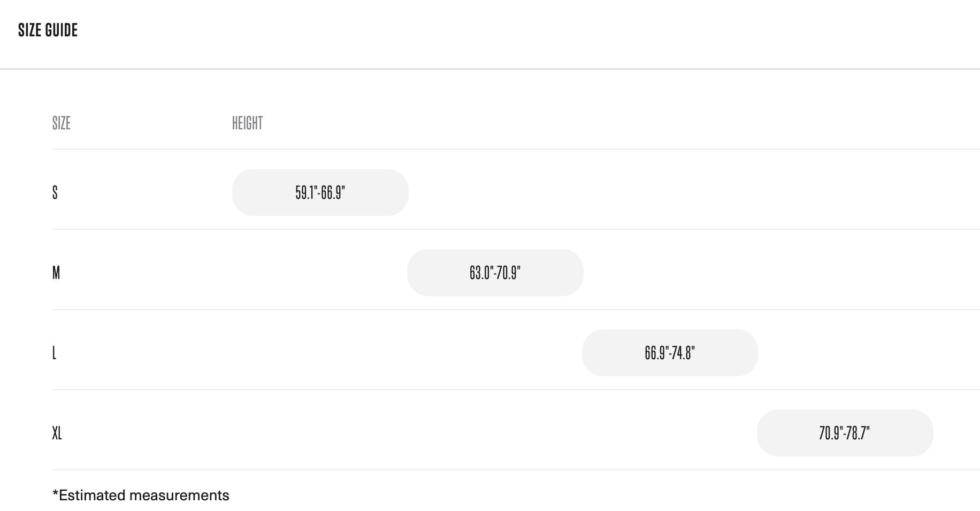Viewport: 980px width, 511px height.
Task: Click the M size label
Action: point(56,273)
